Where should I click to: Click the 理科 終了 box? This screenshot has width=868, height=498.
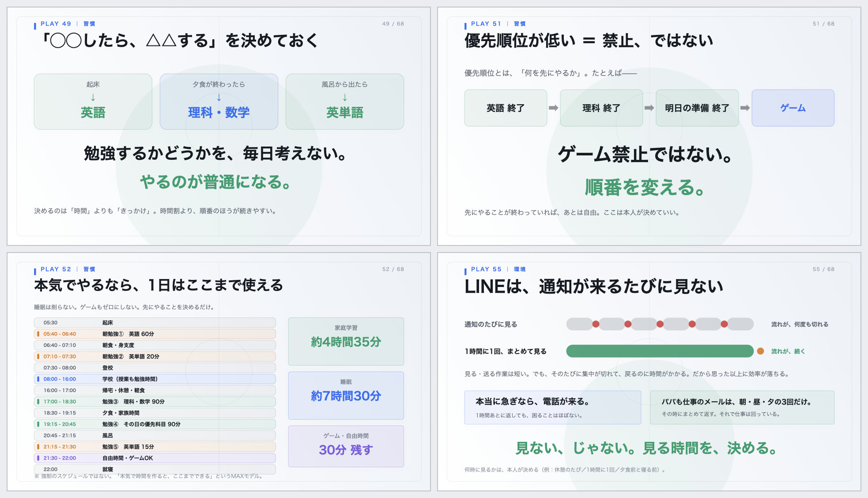601,108
